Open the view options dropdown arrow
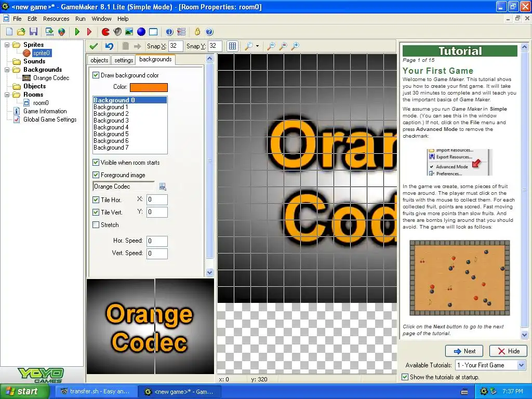532x399 pixels. (x=258, y=46)
